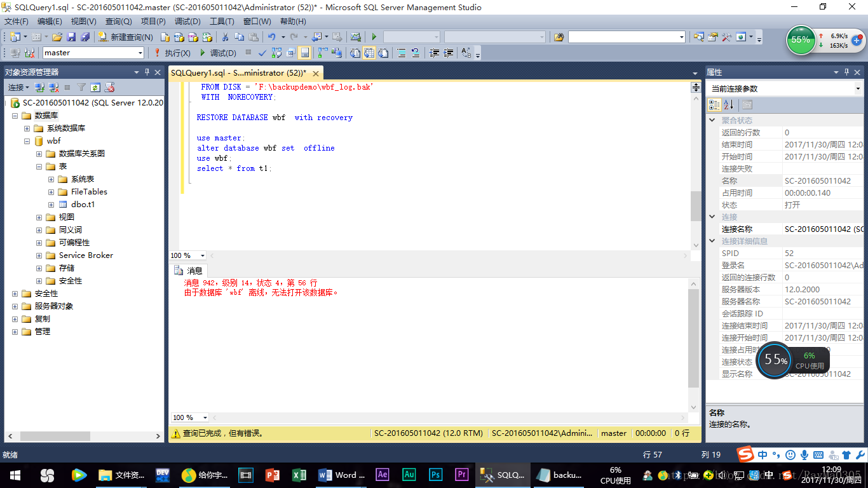The height and width of the screenshot is (488, 868).
Task: Click Specify Values for Template Parameters icon
Action: pos(466,53)
